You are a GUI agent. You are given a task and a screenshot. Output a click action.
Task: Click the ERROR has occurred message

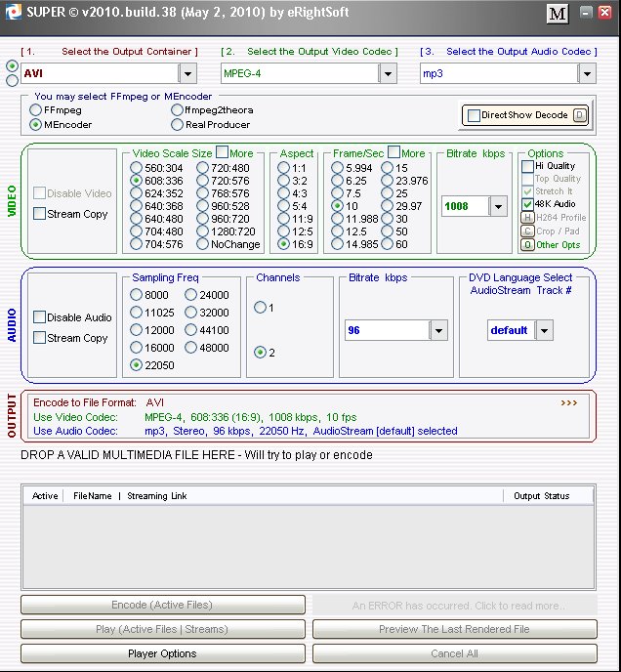coord(455,606)
